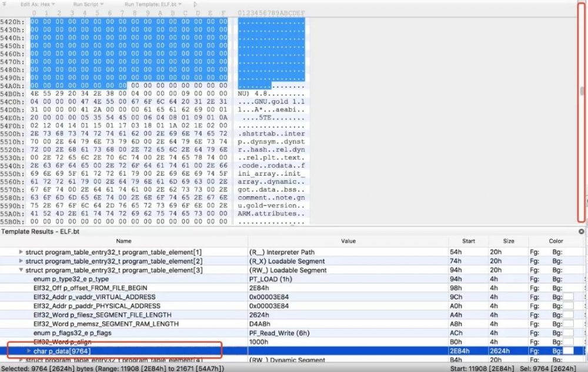The height and width of the screenshot is (372, 588).
Task: Click the Name column header
Action: 123,242
